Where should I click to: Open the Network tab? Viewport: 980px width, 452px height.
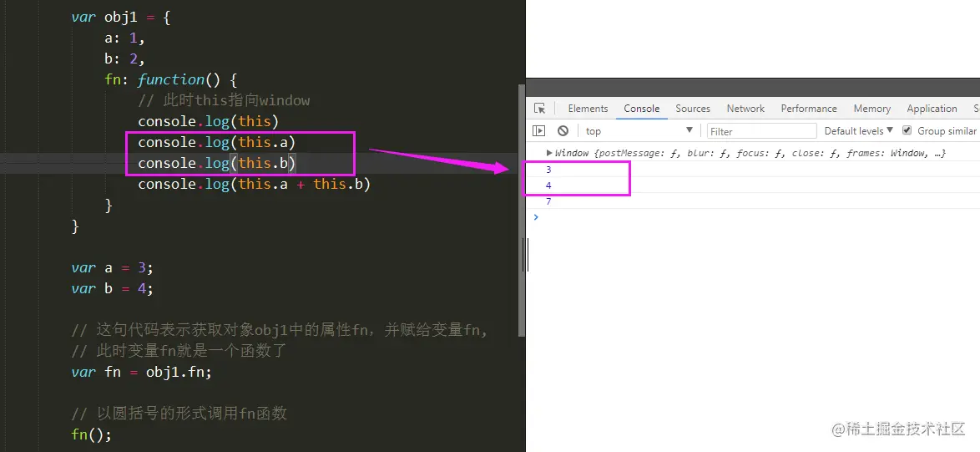[x=745, y=108]
